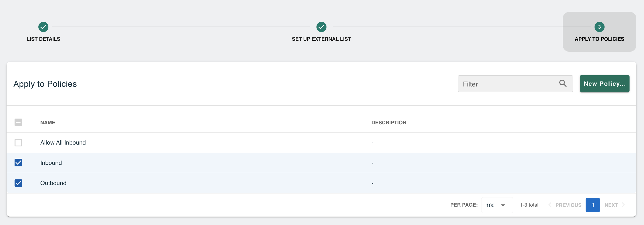Viewport: 644px width, 225px height.
Task: Click the New Policy... button
Action: (605, 84)
